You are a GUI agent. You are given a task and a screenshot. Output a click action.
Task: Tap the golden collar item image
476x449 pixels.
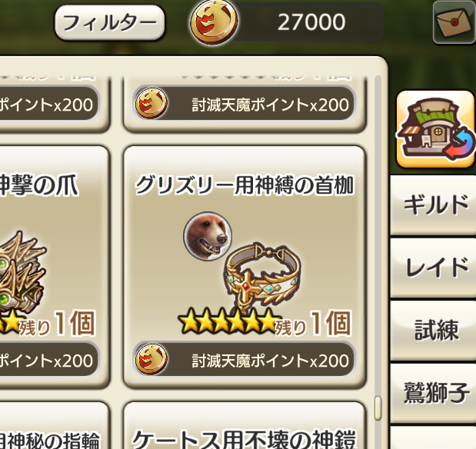263,278
